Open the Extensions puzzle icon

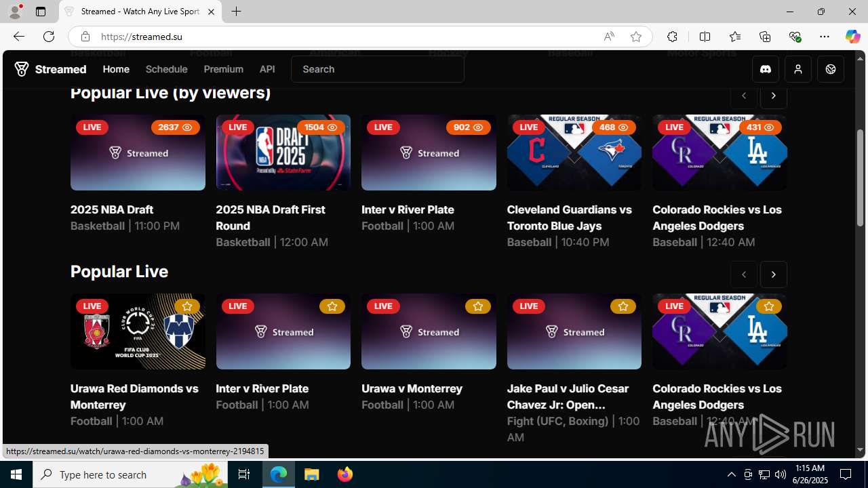pos(672,37)
